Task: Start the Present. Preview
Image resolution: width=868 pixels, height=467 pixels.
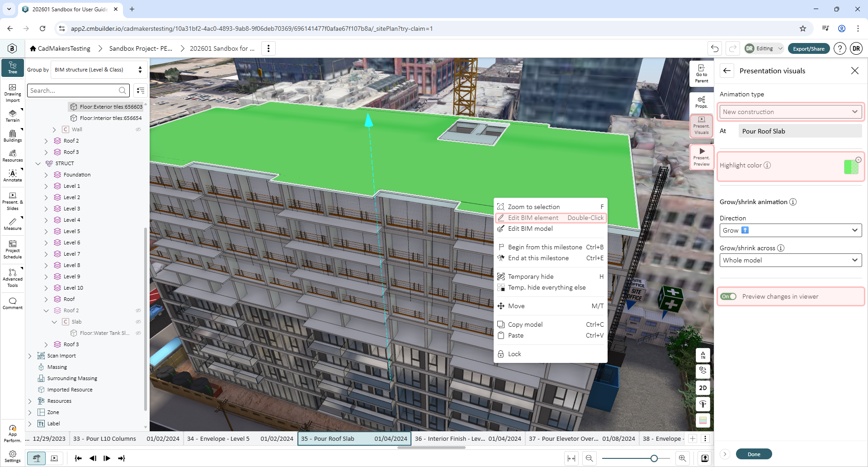Action: coord(702,157)
